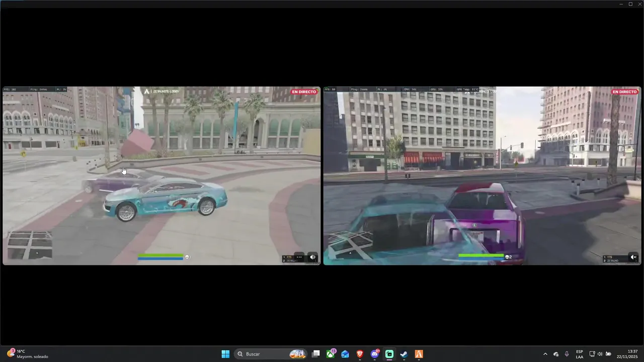Open the weather widget showing 16°C
Viewport: 644px width, 362px height.
click(x=29, y=354)
